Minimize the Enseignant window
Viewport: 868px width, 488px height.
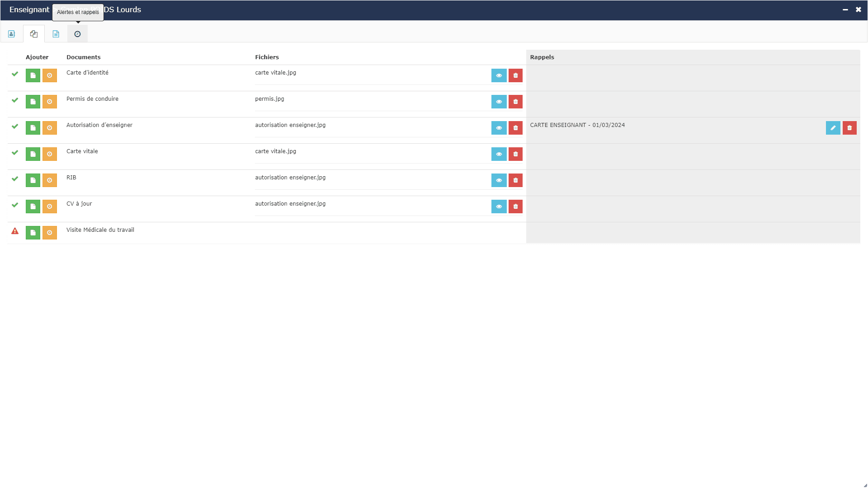845,9
